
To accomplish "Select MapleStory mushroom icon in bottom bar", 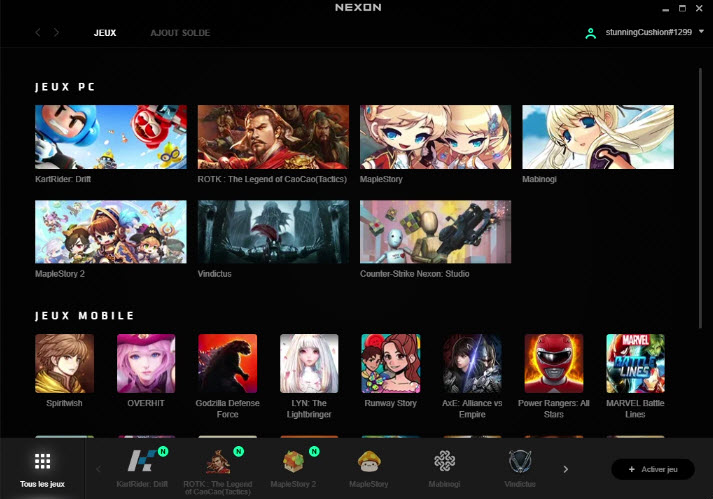I will (370, 461).
